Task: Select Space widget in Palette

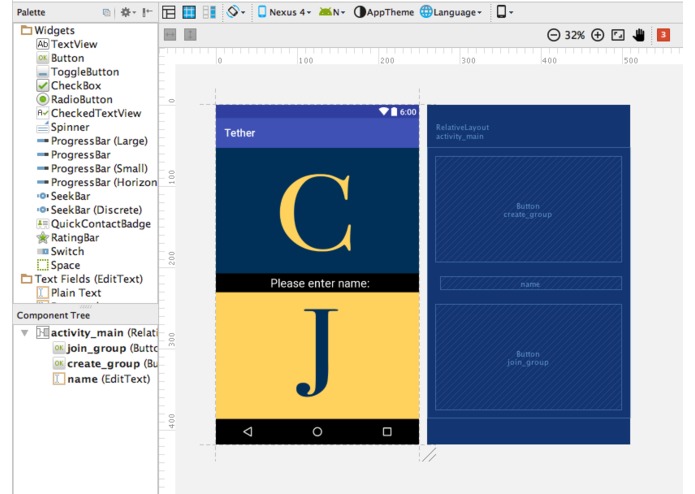Action: tap(59, 265)
